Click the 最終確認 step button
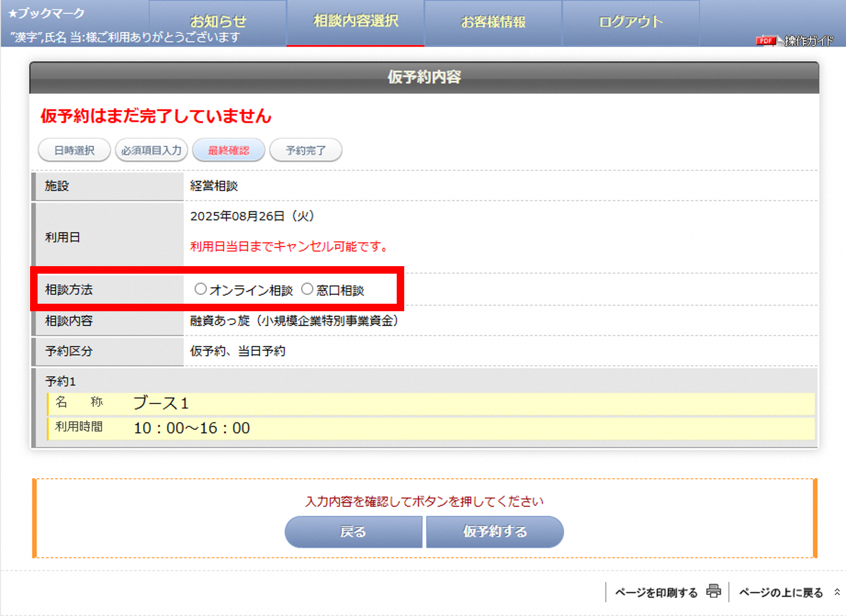 pos(229,150)
